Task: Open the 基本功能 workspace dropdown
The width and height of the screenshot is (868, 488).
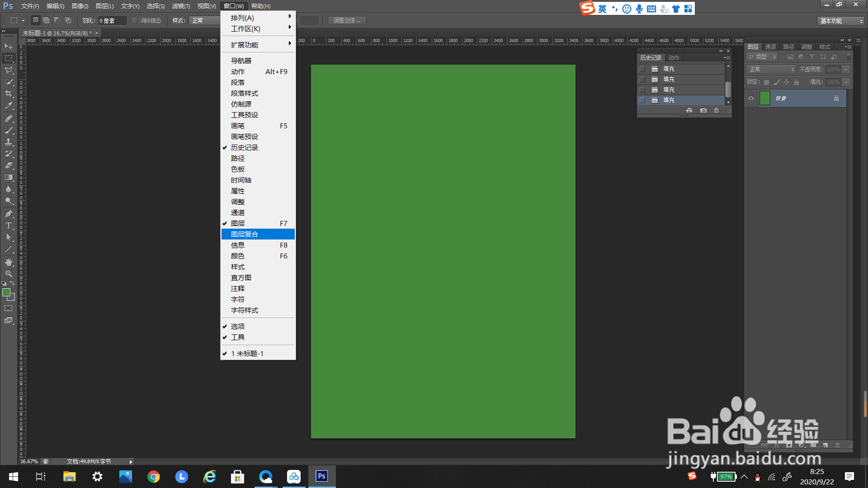Action: pyautogui.click(x=841, y=21)
